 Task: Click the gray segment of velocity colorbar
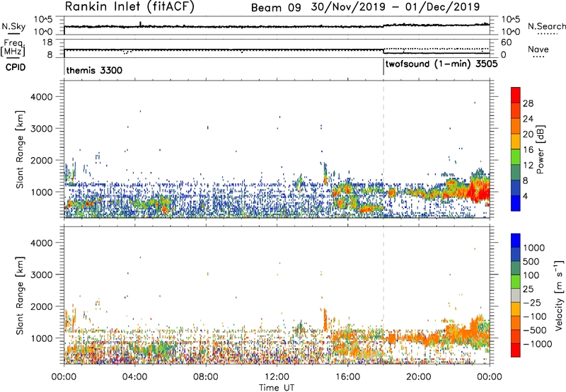[516, 295]
